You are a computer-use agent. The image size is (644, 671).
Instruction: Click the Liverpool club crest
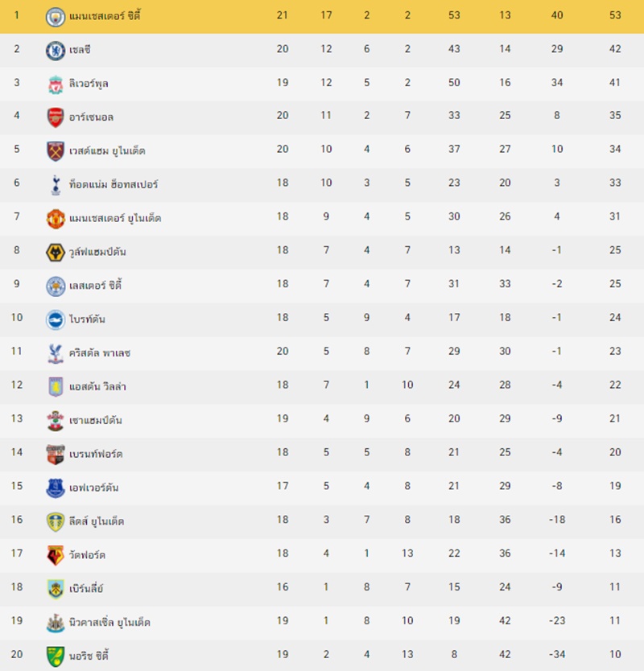point(56,84)
